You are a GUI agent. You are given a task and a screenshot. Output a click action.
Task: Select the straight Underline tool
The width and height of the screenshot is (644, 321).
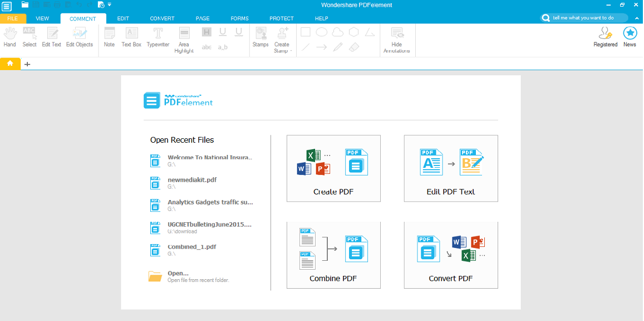coord(223,32)
